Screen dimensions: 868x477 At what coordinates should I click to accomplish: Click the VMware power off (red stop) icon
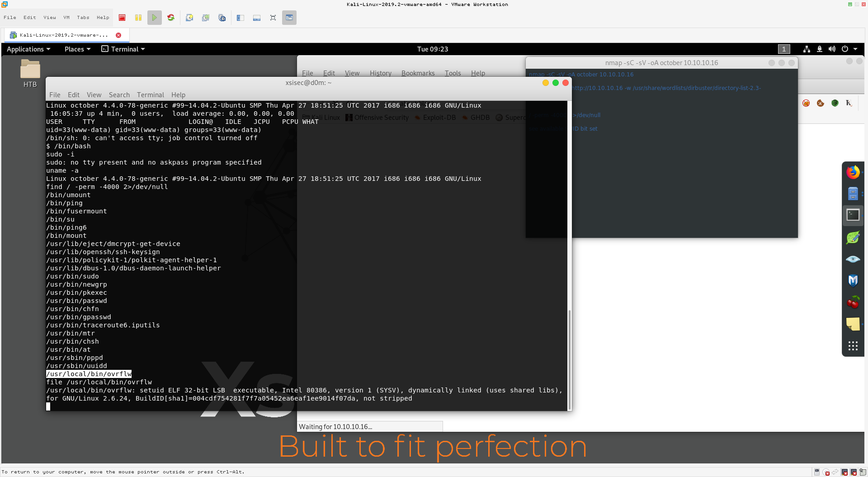pos(122,18)
